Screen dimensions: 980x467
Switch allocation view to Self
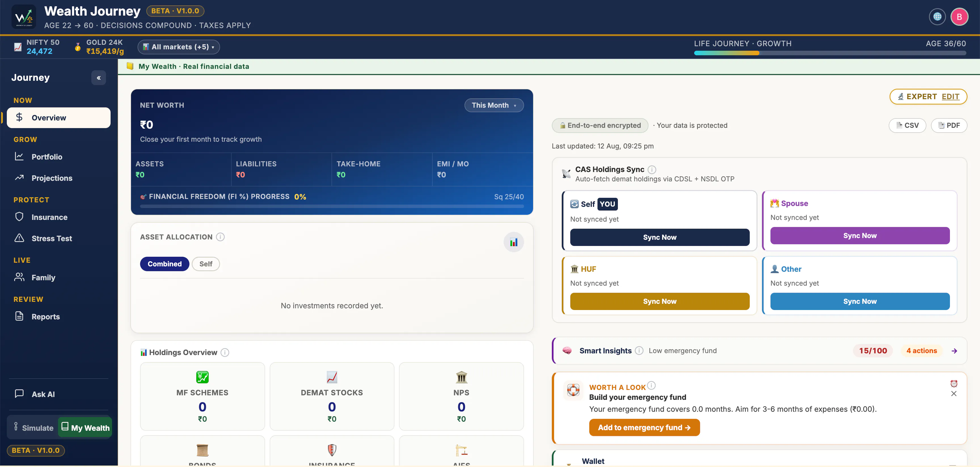[206, 264]
